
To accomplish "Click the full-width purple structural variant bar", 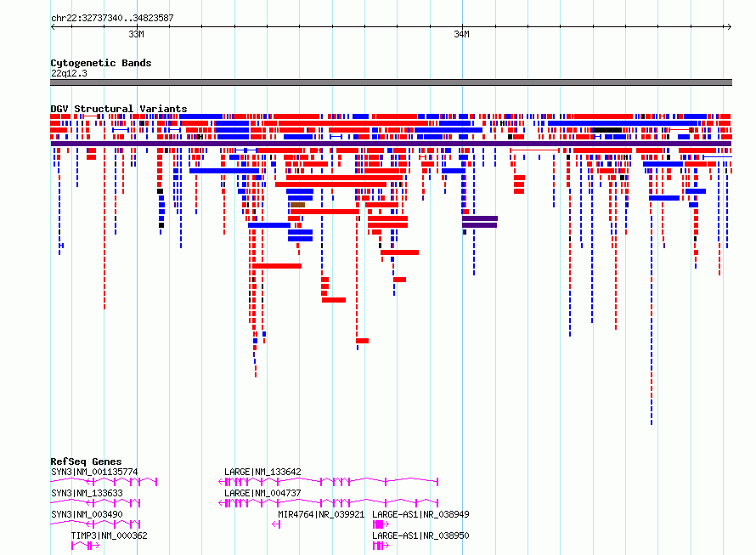I will 391,144.
